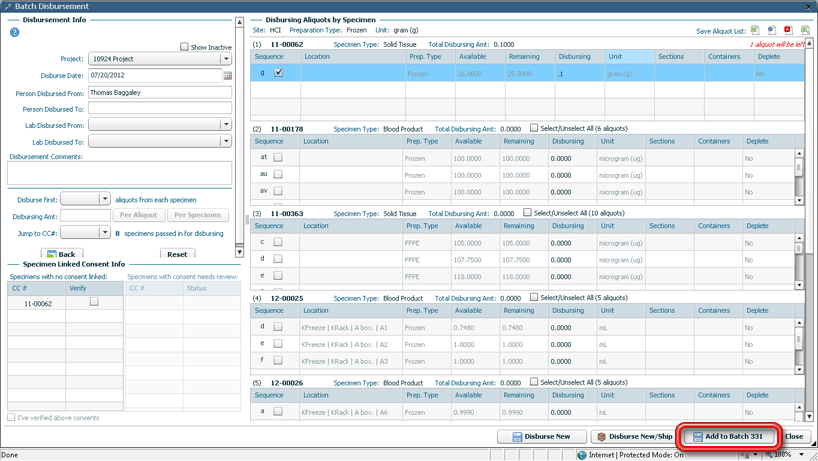
Task: Click the Disburse New/Ship button
Action: (x=635, y=436)
